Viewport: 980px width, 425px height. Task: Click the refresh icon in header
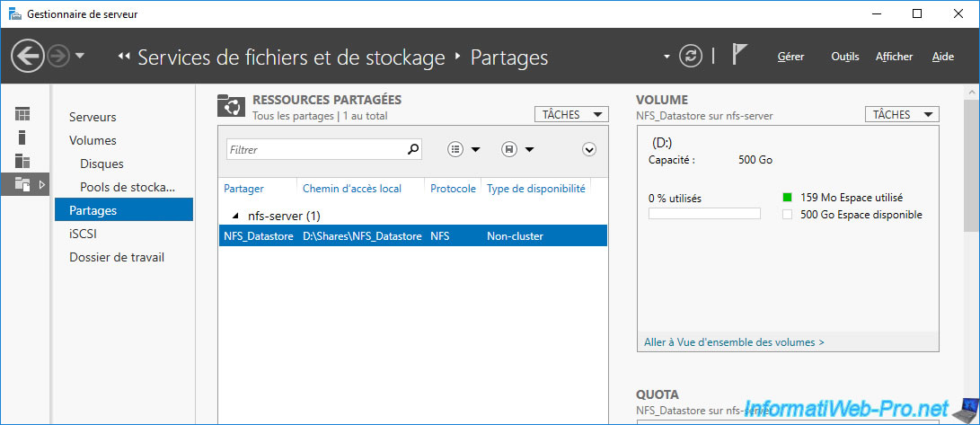point(690,57)
